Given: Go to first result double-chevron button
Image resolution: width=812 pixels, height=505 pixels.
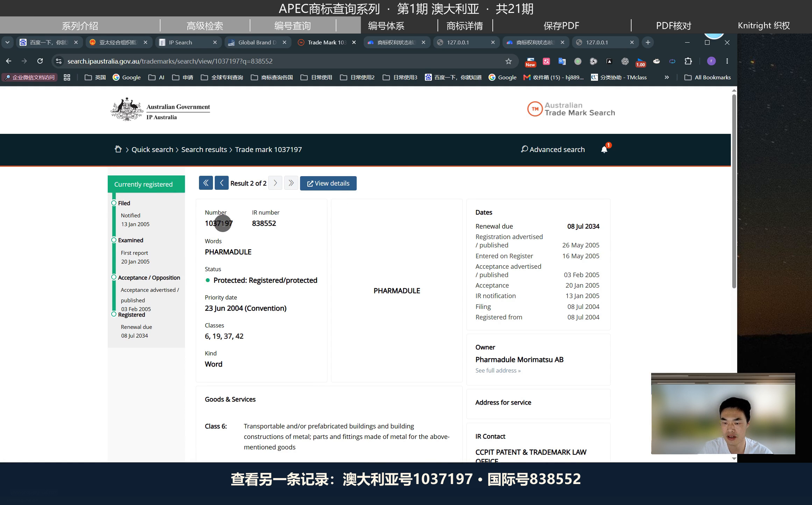Looking at the screenshot, I should click(206, 183).
